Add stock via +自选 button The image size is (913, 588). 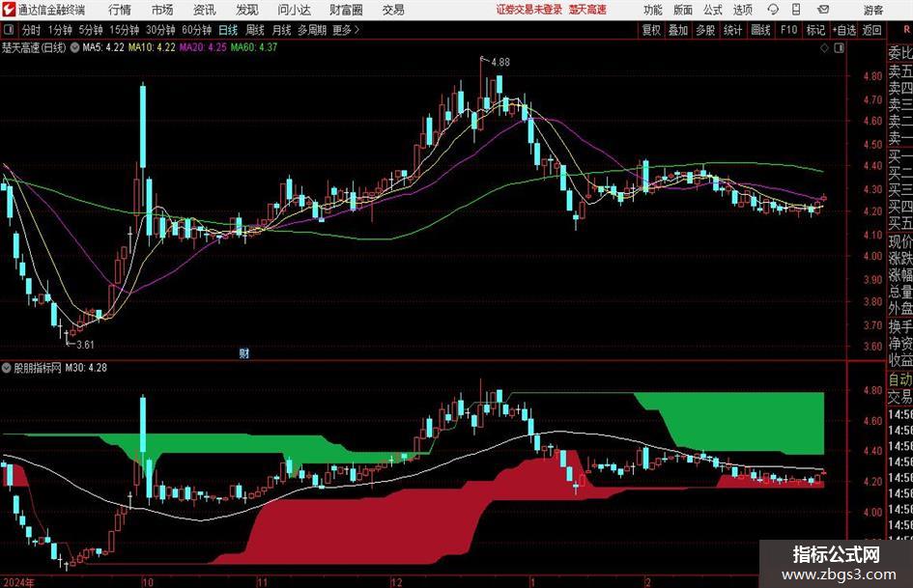tap(843, 30)
